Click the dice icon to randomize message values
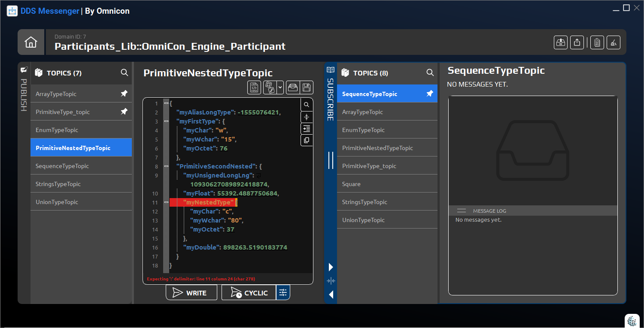 coord(270,87)
